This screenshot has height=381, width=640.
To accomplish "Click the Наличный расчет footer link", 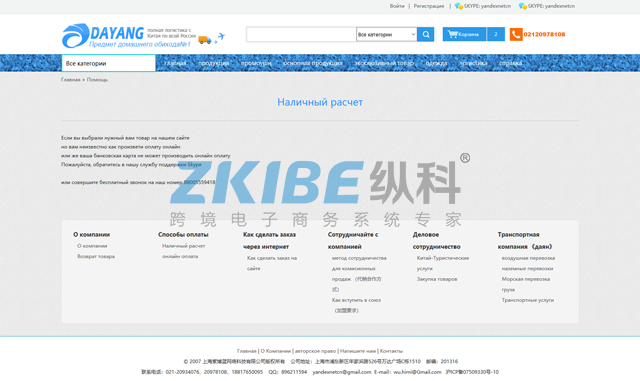I will point(184,246).
